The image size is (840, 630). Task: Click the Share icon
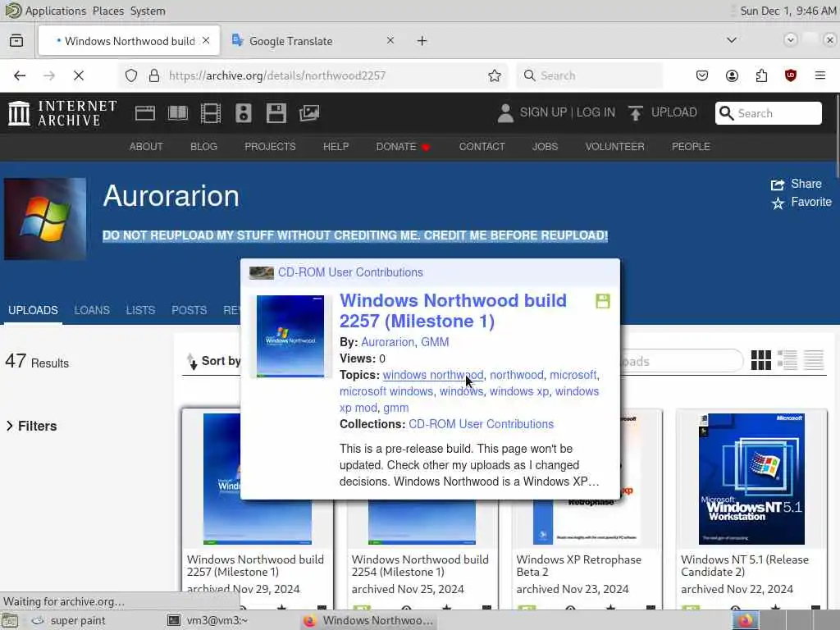coord(778,185)
